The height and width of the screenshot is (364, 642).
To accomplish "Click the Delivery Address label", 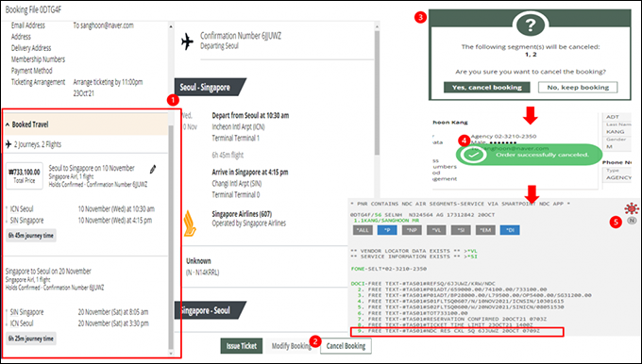I will (x=31, y=48).
